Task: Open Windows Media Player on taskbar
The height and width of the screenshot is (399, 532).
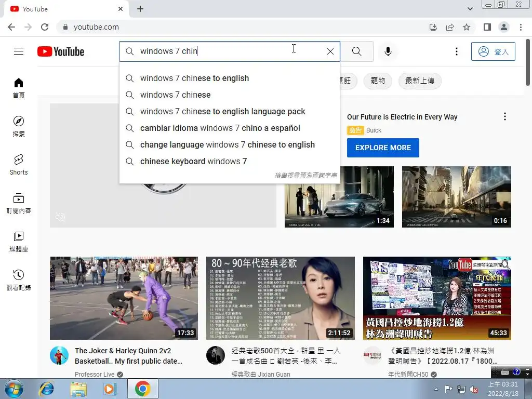Action: coord(110,389)
